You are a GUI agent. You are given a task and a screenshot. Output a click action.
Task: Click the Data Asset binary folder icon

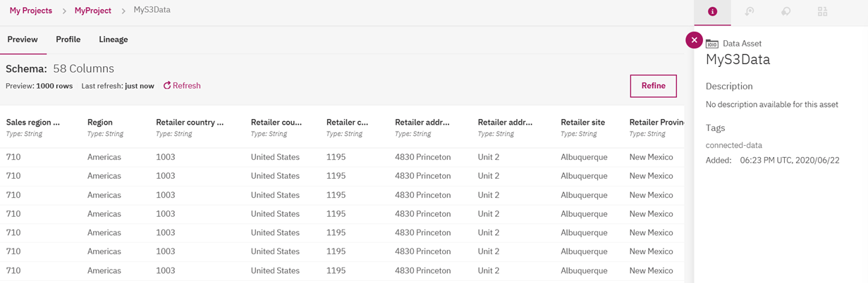pyautogui.click(x=712, y=44)
